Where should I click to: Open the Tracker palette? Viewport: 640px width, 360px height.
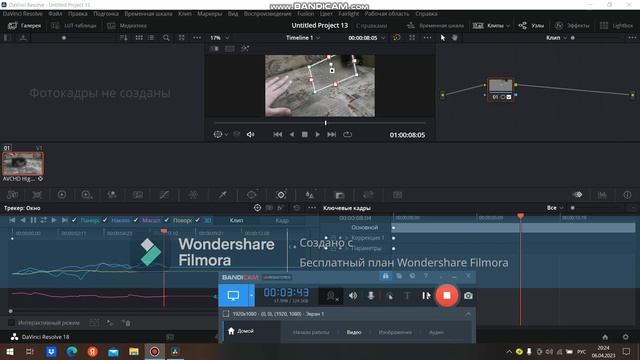click(281, 195)
